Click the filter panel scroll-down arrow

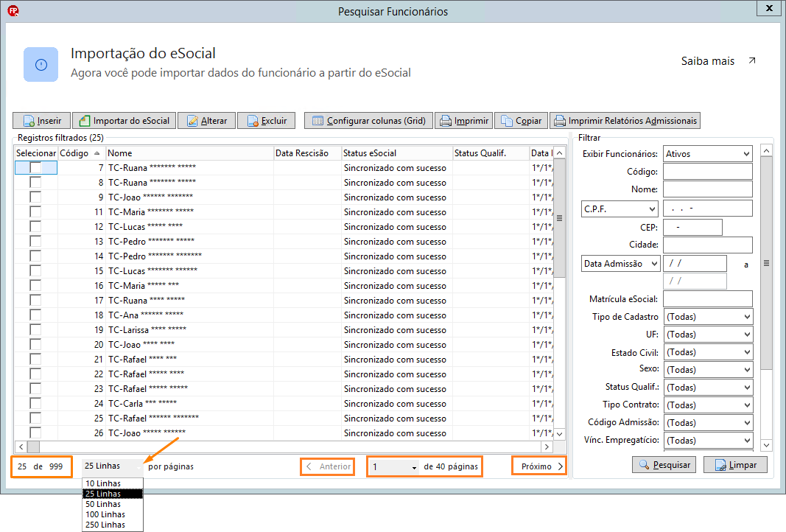(766, 445)
